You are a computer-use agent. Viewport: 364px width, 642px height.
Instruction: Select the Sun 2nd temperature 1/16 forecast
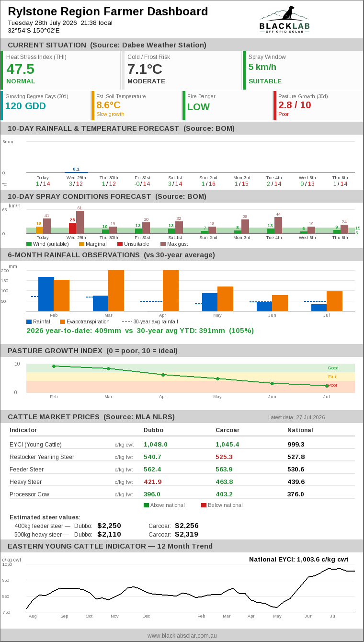pyautogui.click(x=208, y=184)
